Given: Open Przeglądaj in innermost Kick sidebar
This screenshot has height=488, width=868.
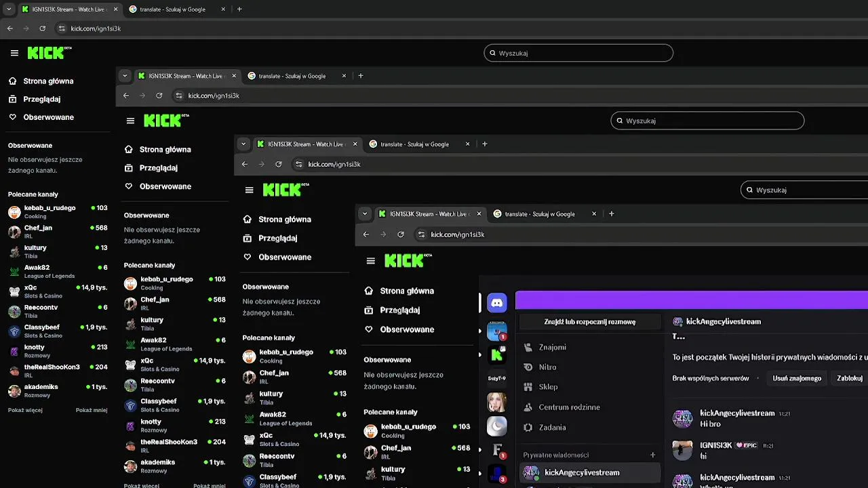Looking at the screenshot, I should coord(400,310).
